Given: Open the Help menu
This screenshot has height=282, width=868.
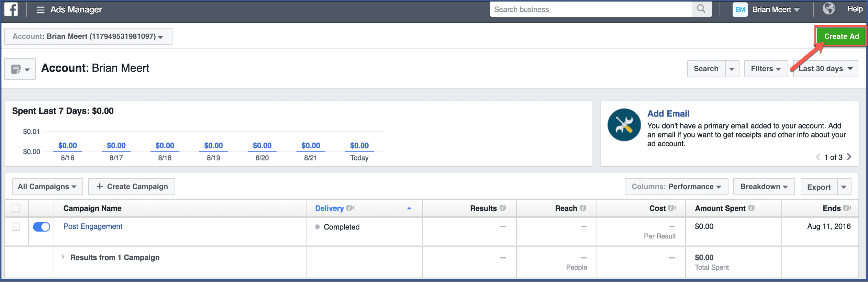Looking at the screenshot, I should point(855,9).
